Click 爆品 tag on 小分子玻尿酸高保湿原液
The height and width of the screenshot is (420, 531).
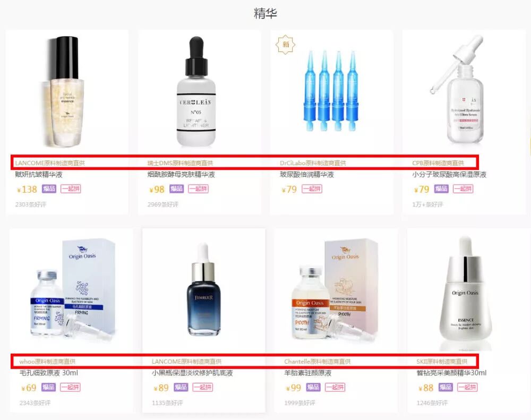click(x=441, y=188)
